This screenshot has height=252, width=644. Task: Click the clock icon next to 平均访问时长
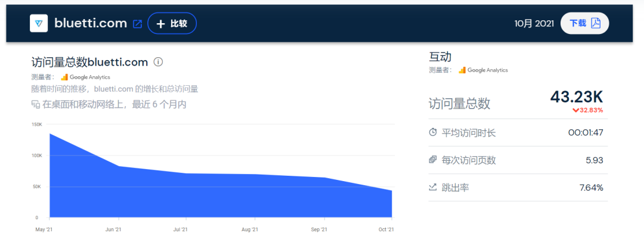(x=432, y=133)
